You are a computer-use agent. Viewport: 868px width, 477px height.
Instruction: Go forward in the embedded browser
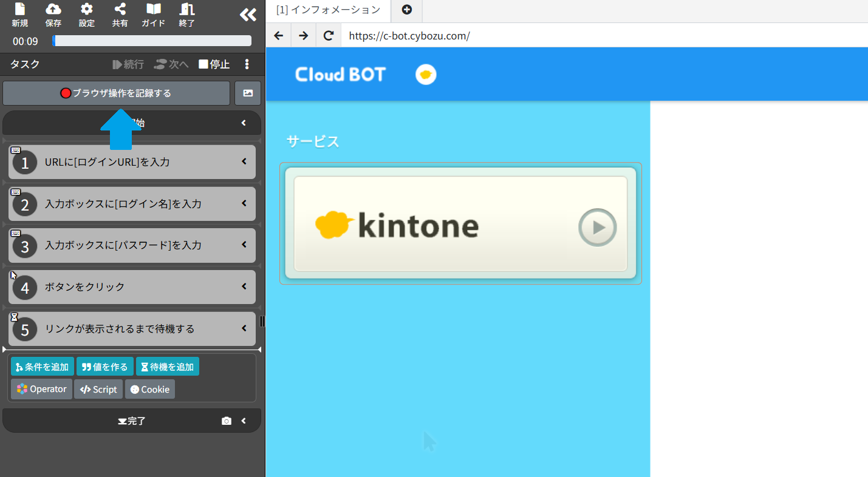(304, 36)
